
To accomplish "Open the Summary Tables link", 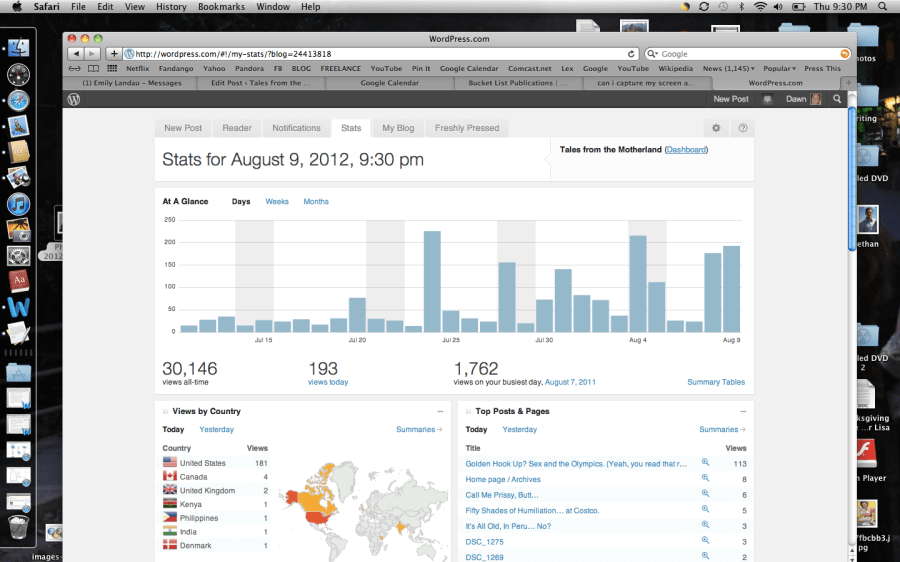I will tap(716, 382).
